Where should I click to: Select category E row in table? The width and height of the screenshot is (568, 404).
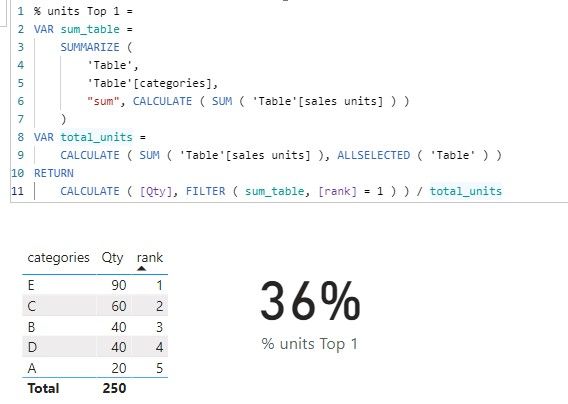click(95, 285)
